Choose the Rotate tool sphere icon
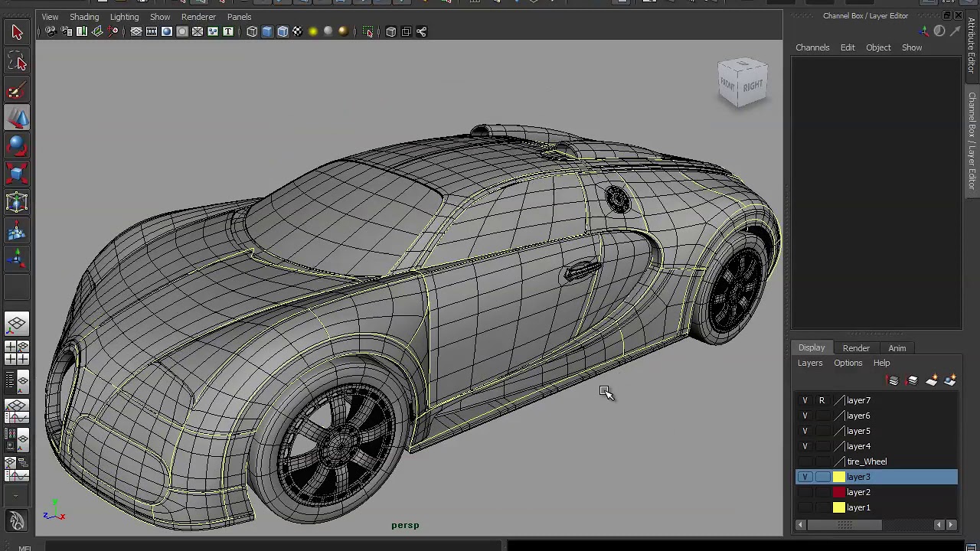 pos(17,146)
